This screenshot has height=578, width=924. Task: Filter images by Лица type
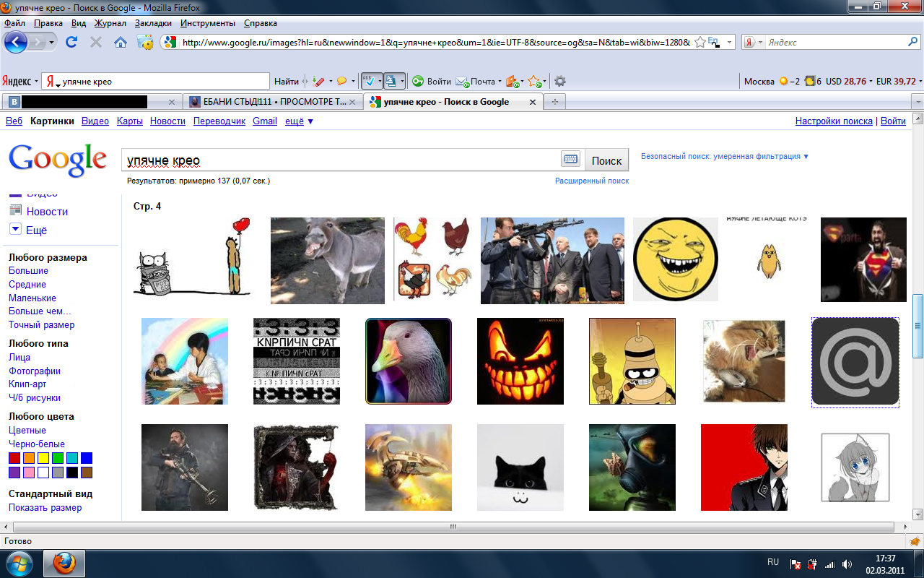(x=19, y=358)
